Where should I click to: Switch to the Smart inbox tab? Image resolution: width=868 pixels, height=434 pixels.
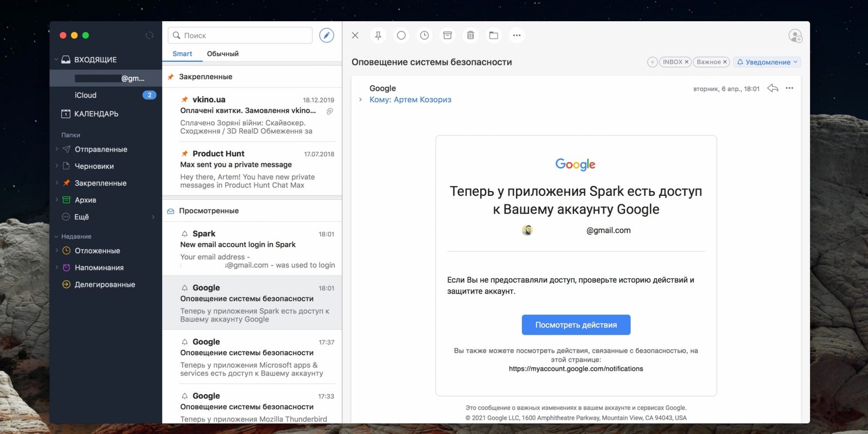182,54
